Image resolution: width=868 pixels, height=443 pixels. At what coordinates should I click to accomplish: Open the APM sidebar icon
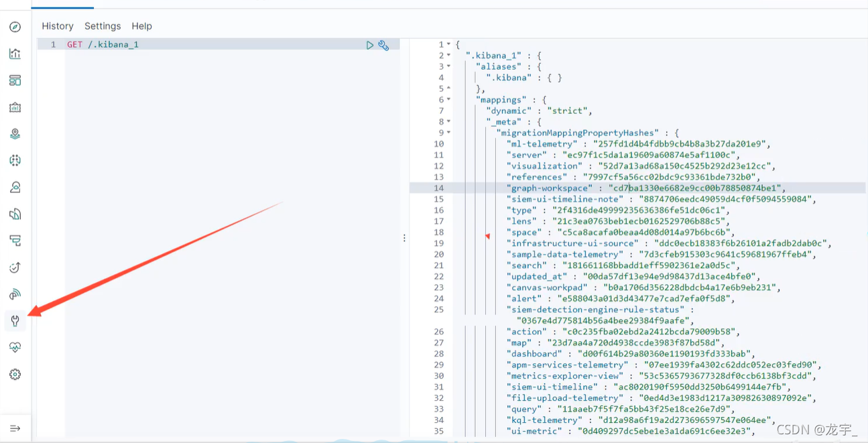(15, 241)
